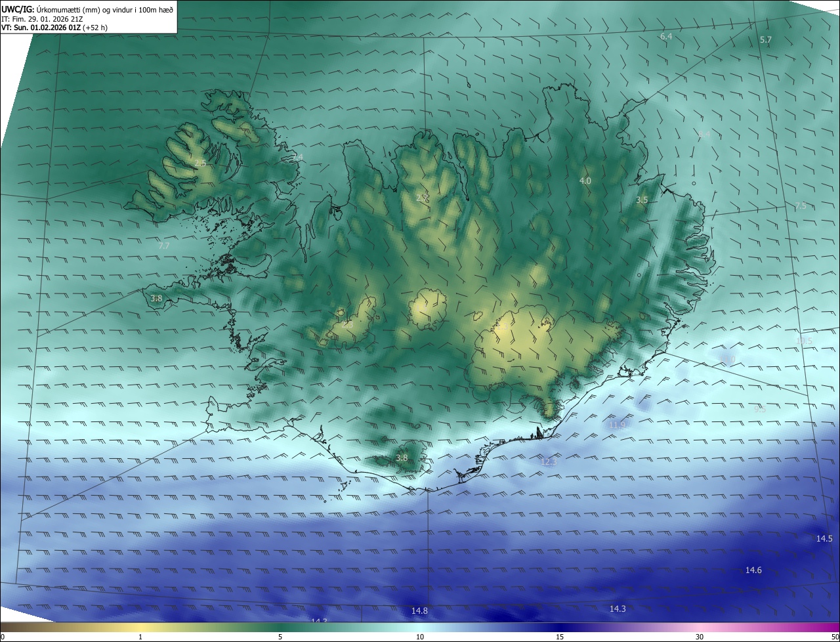
Task: Click the valid time line 'VT: Sun. 01.02.2026 01Z (+52 h)'
Action: click(x=54, y=28)
